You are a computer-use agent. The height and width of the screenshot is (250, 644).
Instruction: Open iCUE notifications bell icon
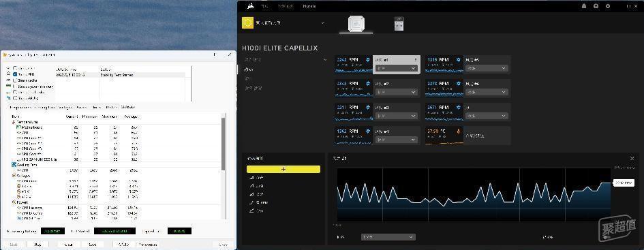(584, 6)
